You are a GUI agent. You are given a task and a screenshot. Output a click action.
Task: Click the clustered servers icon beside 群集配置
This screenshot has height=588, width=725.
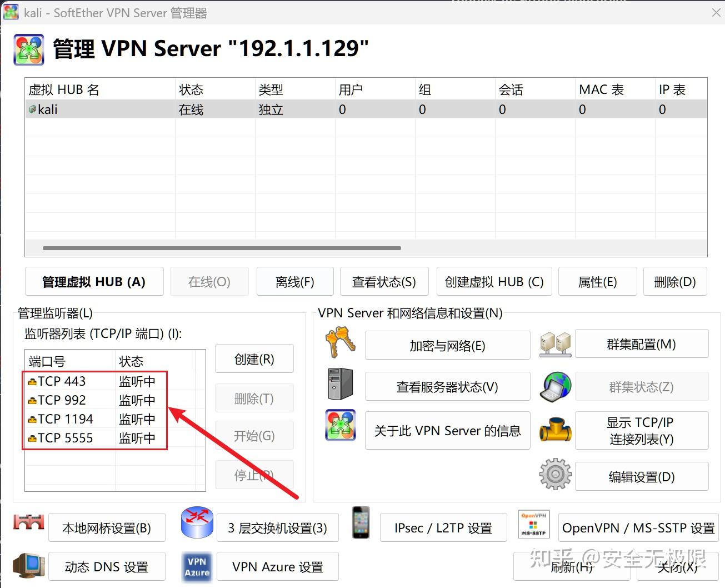pos(554,343)
